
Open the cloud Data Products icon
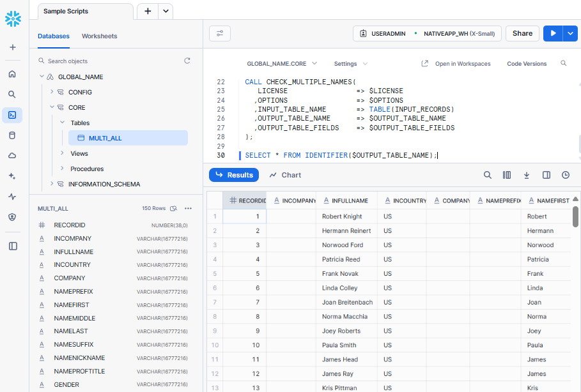[12, 156]
